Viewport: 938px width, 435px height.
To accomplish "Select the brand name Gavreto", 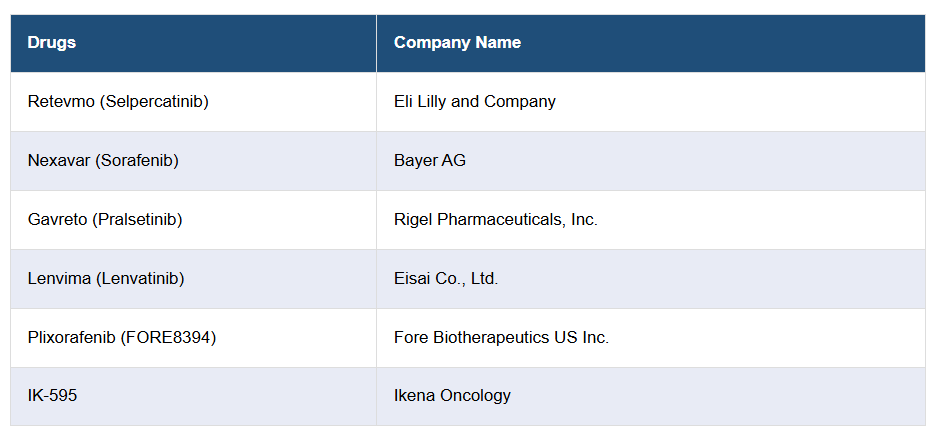I will 57,220.
